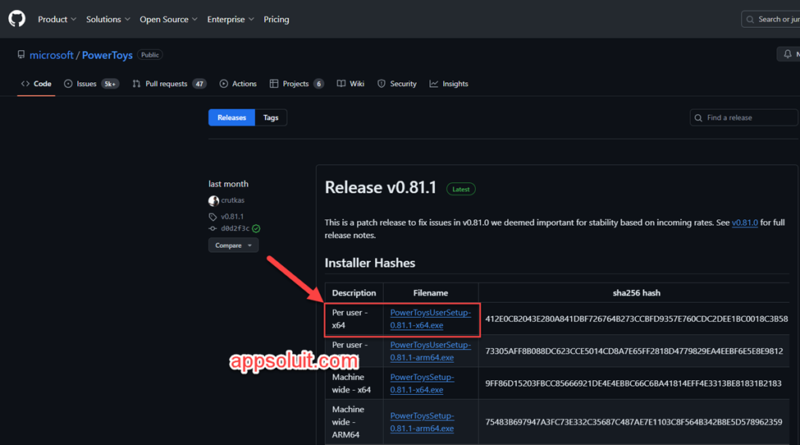This screenshot has width=800, height=445.
Task: Open the Wiki tab
Action: (351, 84)
